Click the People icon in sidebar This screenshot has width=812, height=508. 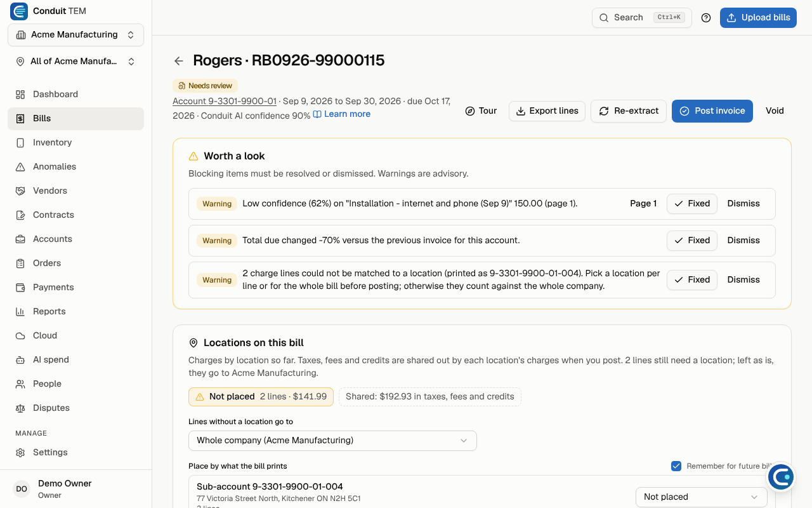coord(20,384)
